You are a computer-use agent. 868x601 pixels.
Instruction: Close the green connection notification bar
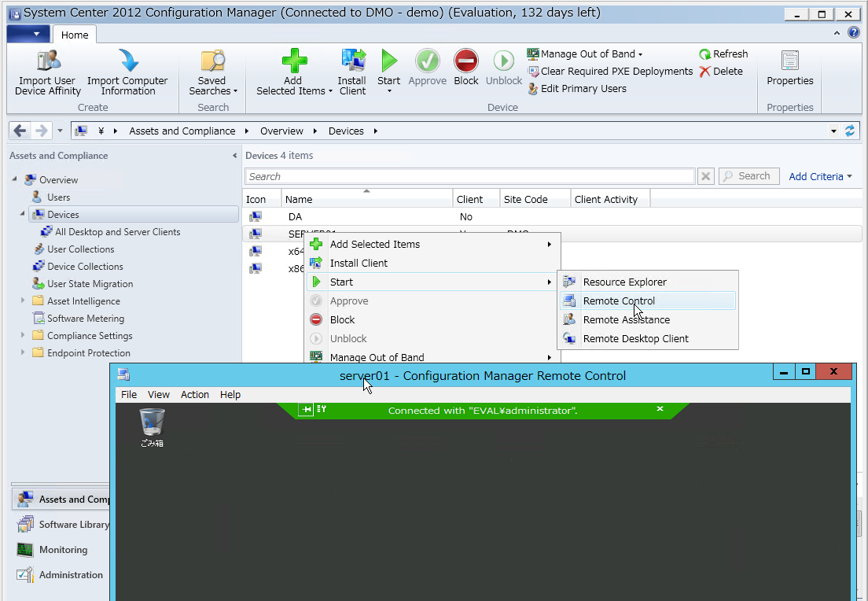coord(660,409)
